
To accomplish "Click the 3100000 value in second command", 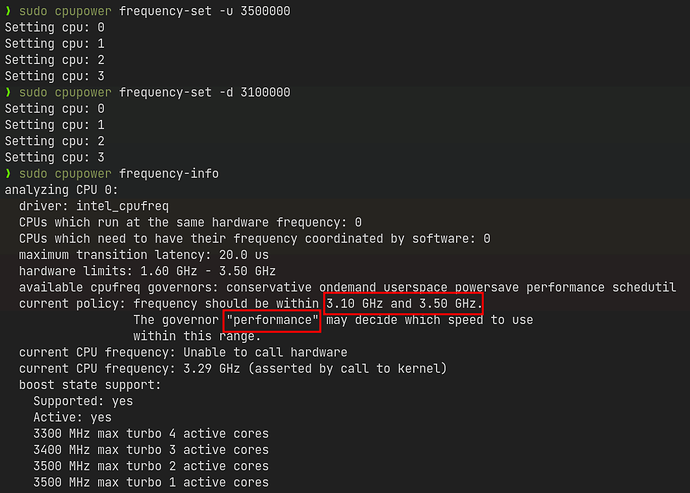I will click(x=265, y=92).
